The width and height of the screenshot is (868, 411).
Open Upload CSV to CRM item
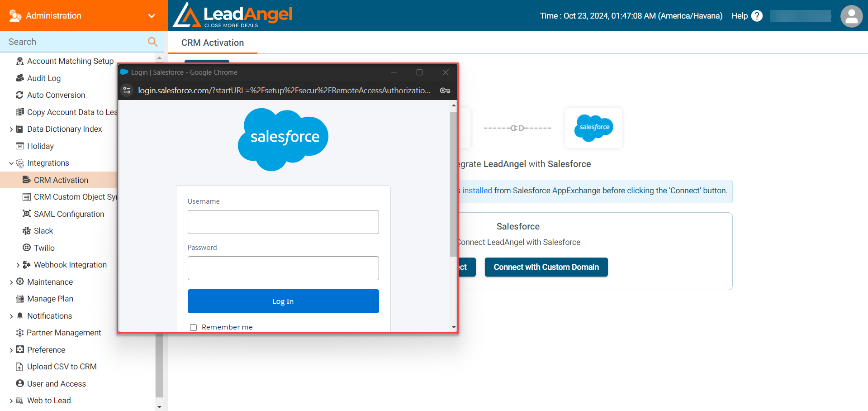[x=62, y=367]
